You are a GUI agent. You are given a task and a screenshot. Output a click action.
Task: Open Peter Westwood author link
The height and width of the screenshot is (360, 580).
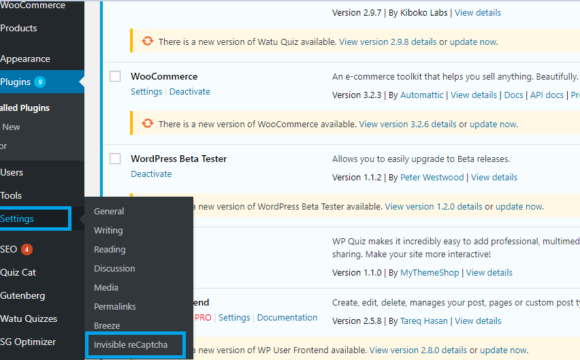[x=432, y=177]
